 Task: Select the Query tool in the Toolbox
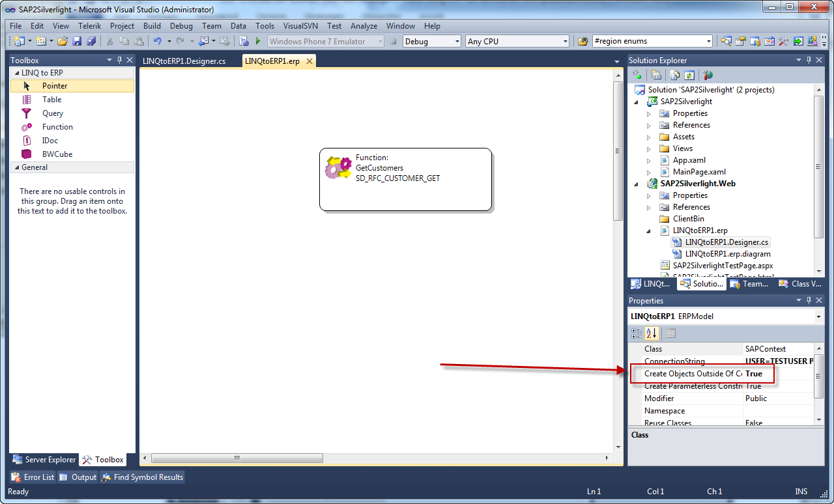tap(72, 113)
